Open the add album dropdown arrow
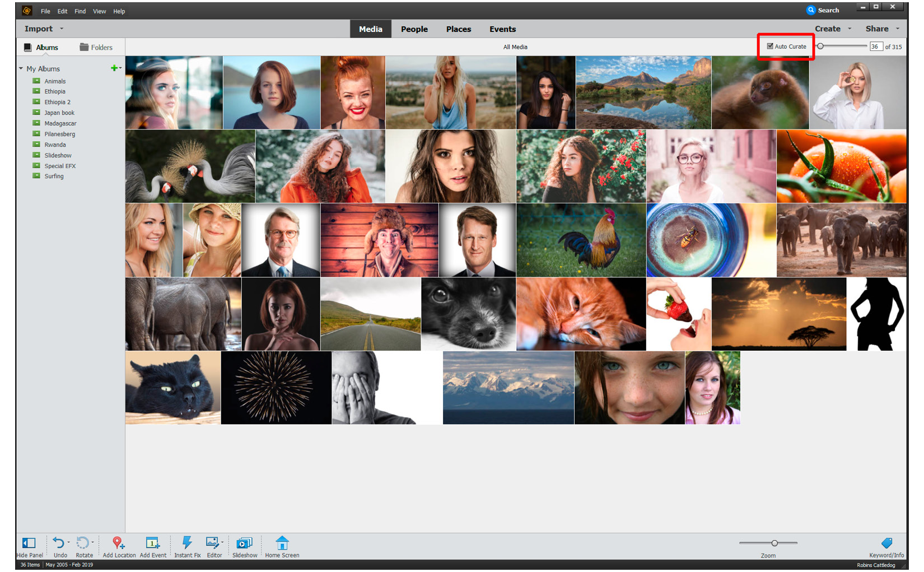 [120, 68]
